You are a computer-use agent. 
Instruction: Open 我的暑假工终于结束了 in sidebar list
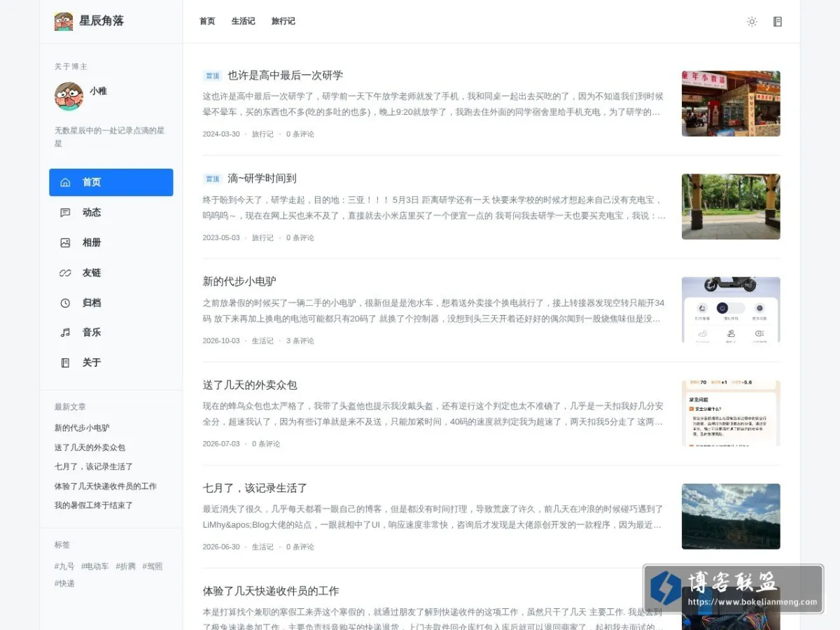click(x=94, y=505)
